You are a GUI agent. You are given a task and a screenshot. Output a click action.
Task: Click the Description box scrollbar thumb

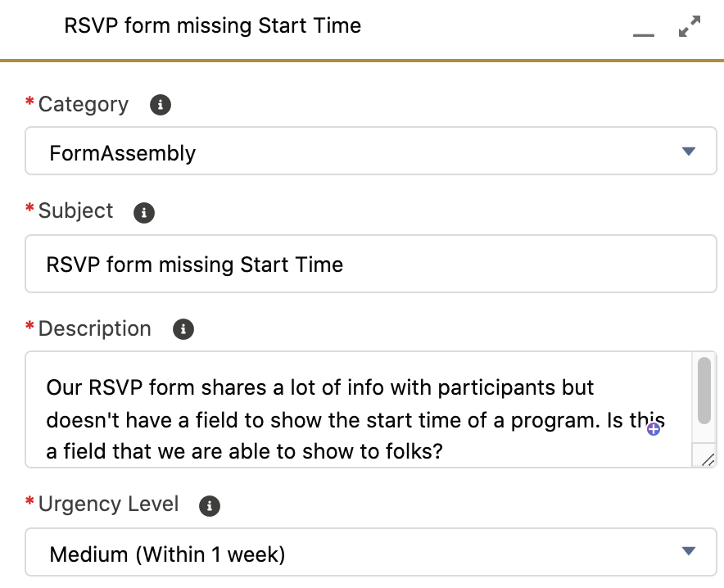click(704, 391)
